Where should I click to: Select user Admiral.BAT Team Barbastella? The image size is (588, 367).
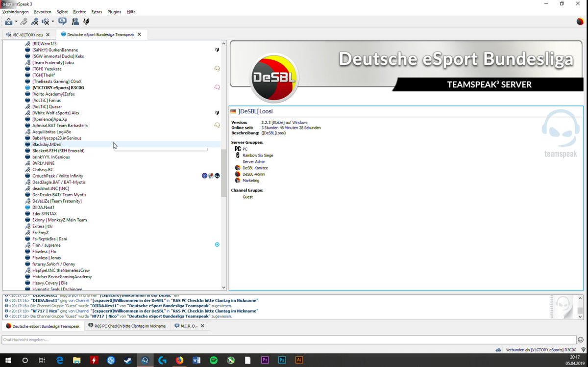tap(60, 126)
